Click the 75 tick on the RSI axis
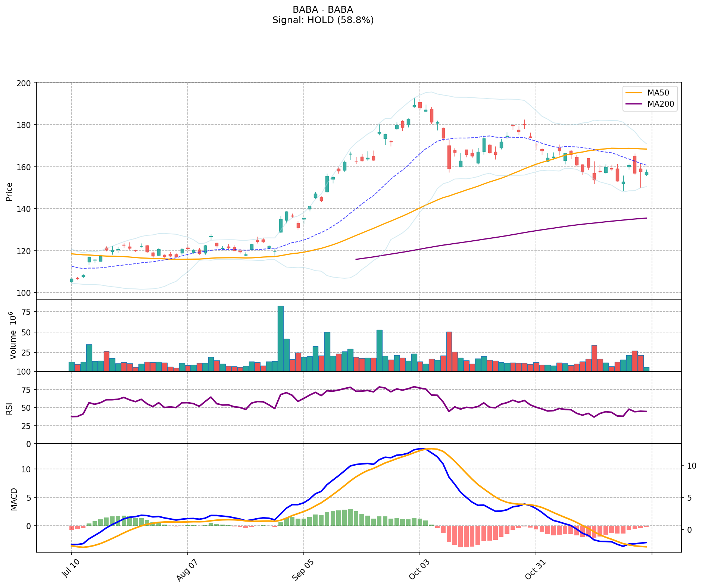702x588 pixels. [x=27, y=390]
